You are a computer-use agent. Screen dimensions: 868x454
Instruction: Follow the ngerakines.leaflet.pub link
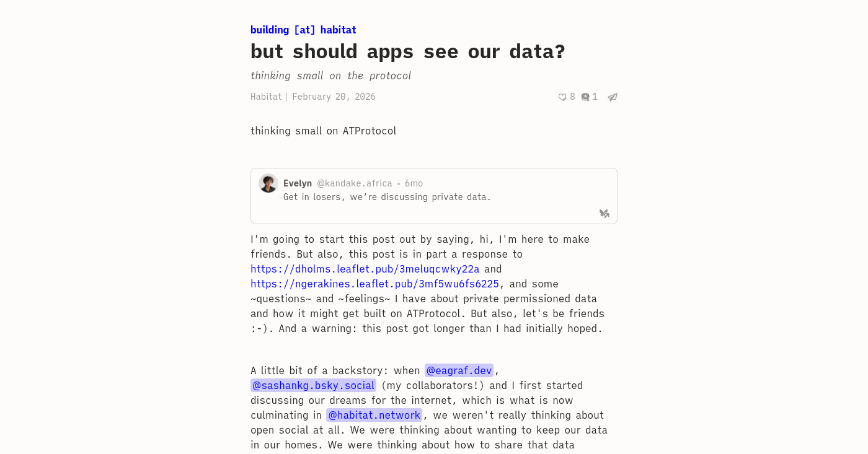tap(374, 284)
